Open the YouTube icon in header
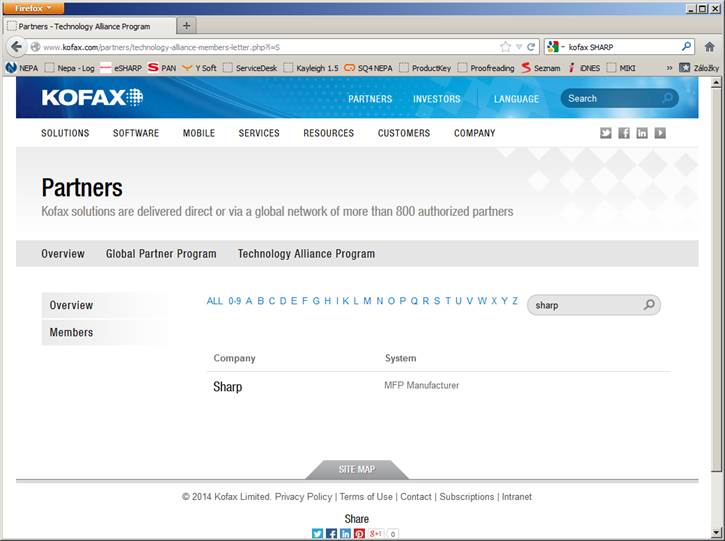Viewport: 725px width, 541px height. tap(660, 133)
